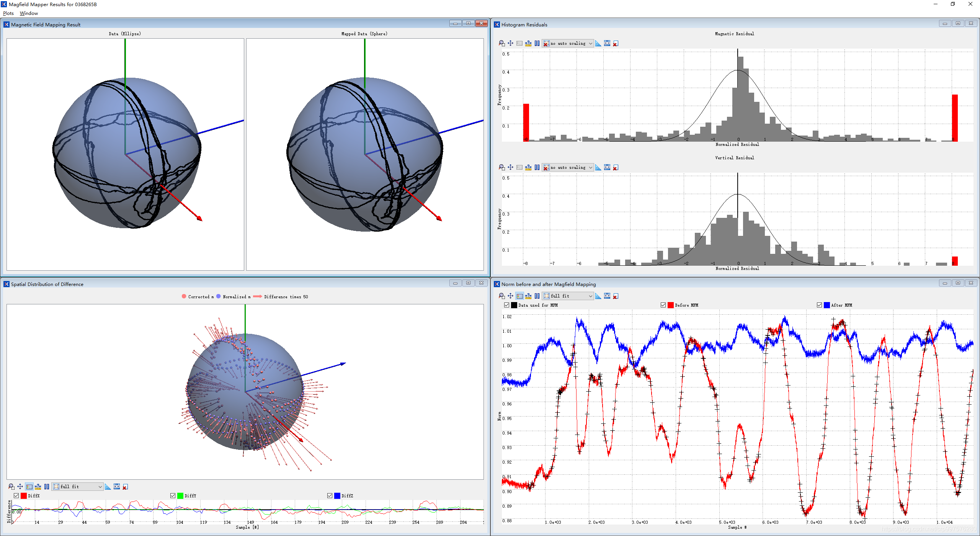Click pause icon in Vertical Residual toolbar
The width and height of the screenshot is (980, 536).
click(x=537, y=167)
